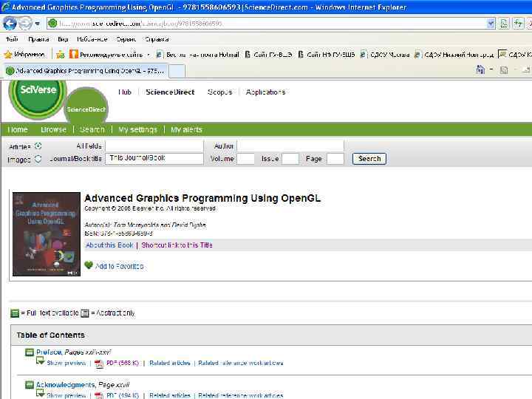Click the Journal/Book title input field
The width and height of the screenshot is (532, 399).
(154, 158)
